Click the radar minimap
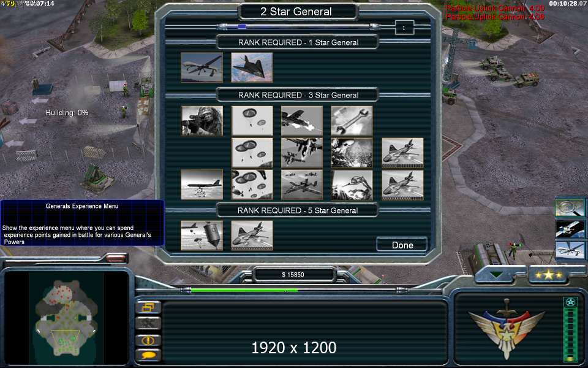Viewport: 588px width, 368px height. tap(66, 318)
